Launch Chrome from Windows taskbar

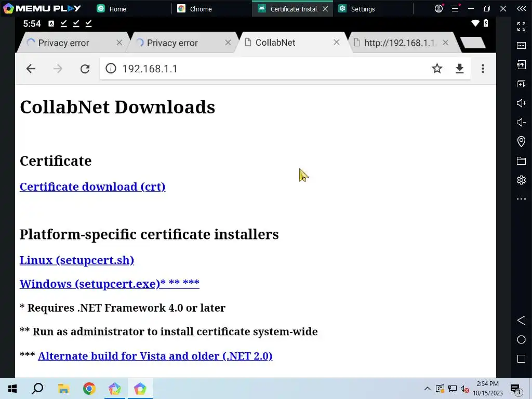tap(89, 389)
